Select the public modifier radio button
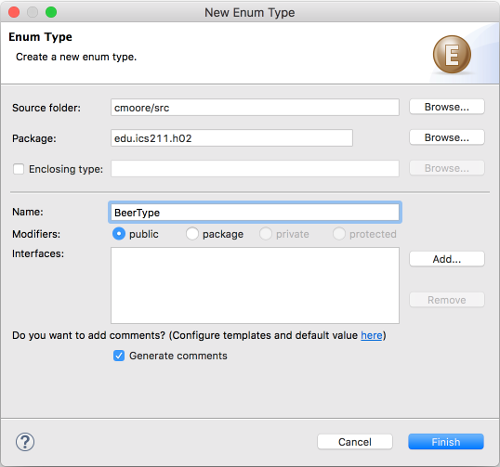The height and width of the screenshot is (467, 500). click(x=119, y=234)
